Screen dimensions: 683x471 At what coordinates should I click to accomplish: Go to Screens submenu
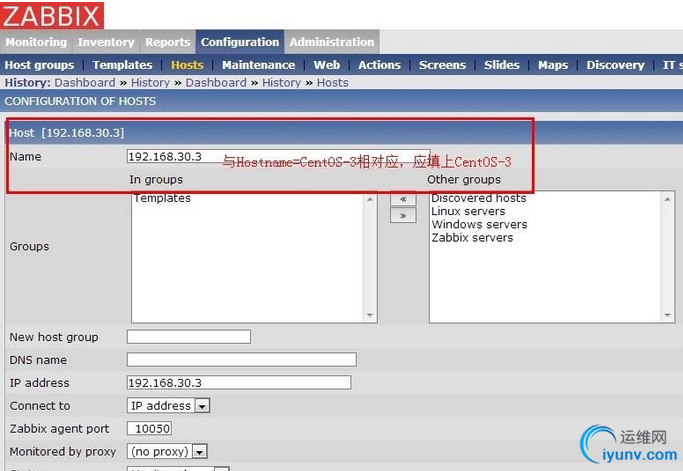pos(442,65)
